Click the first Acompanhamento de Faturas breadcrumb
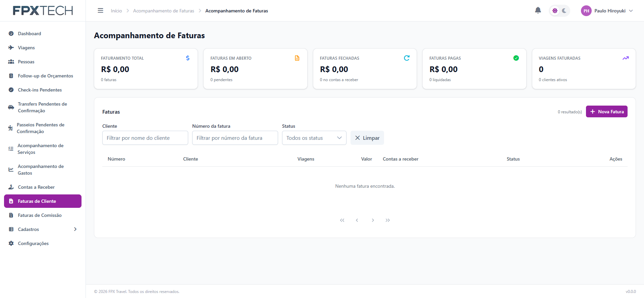Screen dimensions: 644x298 tap(164, 11)
